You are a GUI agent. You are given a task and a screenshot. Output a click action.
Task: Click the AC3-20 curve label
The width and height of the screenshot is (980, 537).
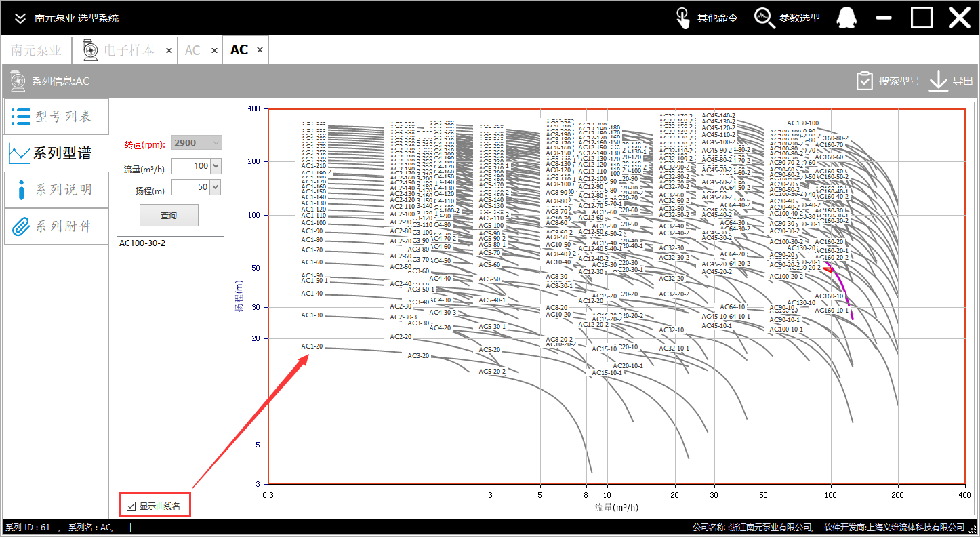click(x=418, y=355)
